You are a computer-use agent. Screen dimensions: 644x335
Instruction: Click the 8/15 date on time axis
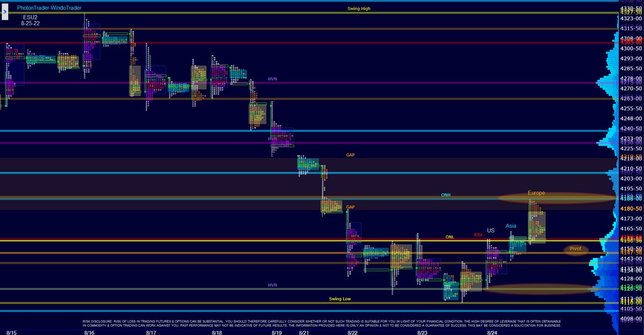[11, 332]
